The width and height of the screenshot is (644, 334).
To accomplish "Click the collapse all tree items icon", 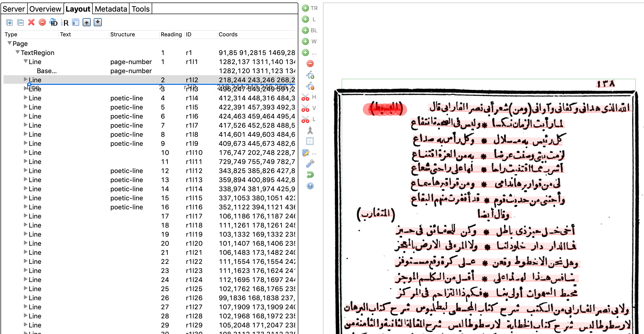I will coord(20,23).
